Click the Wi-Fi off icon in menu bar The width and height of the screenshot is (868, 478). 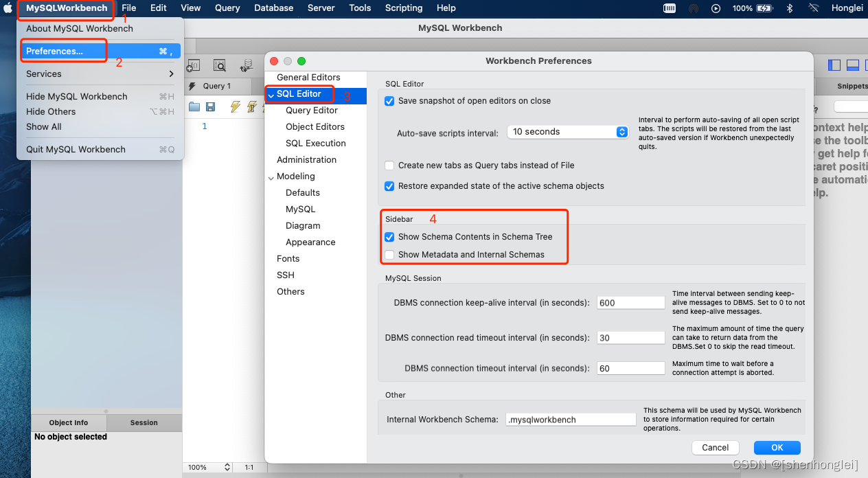pyautogui.click(x=814, y=8)
